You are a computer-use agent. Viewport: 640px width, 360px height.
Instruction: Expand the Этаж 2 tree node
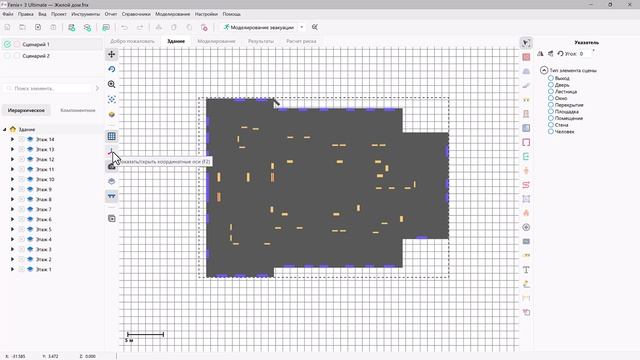(12, 259)
